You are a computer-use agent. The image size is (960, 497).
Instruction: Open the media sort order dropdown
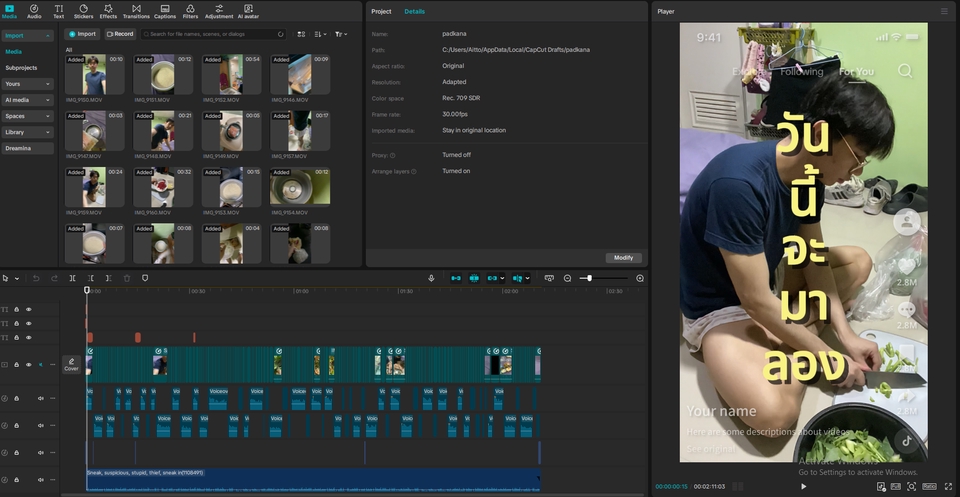point(320,34)
